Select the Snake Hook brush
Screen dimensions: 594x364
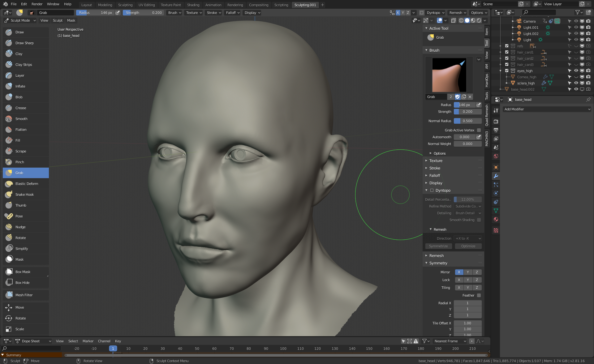24,195
